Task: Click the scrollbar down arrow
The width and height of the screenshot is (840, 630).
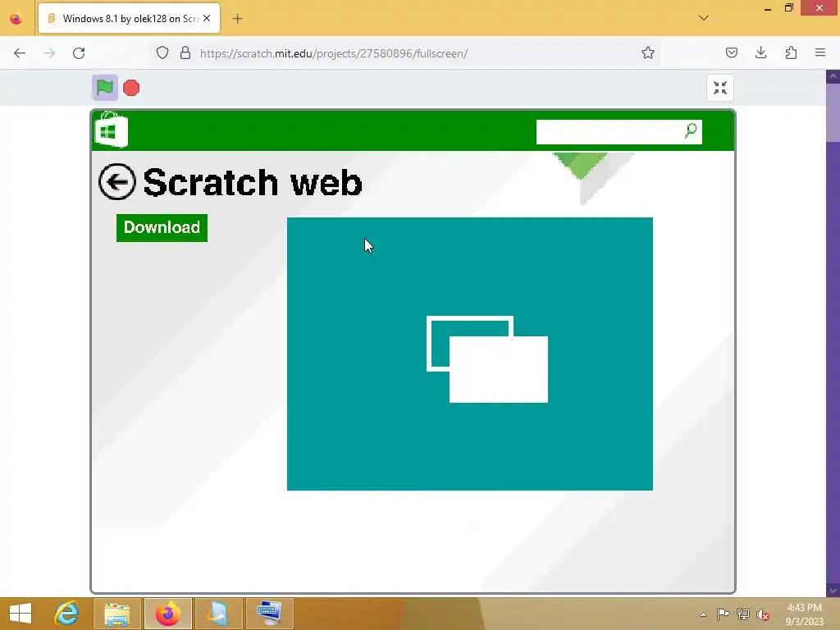Action: tap(833, 591)
